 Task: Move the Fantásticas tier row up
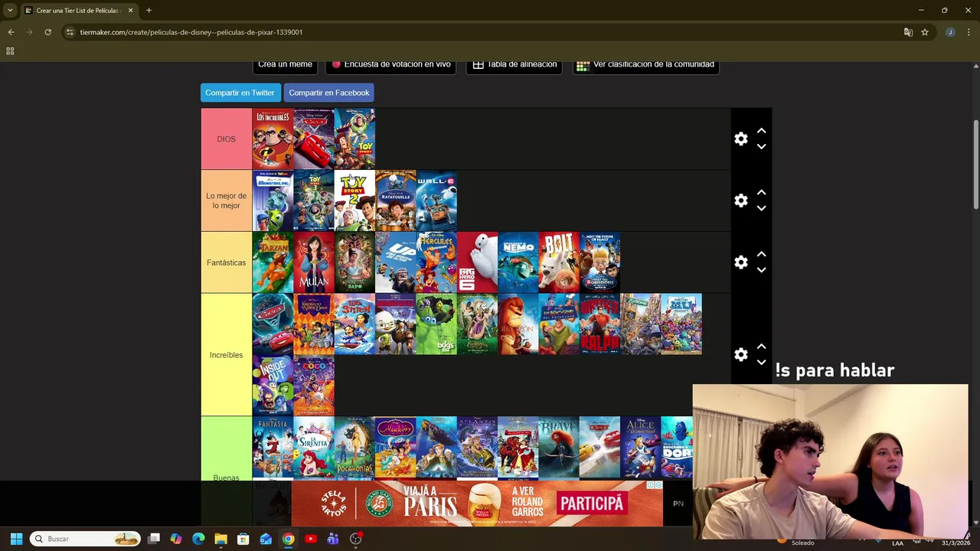tap(761, 255)
